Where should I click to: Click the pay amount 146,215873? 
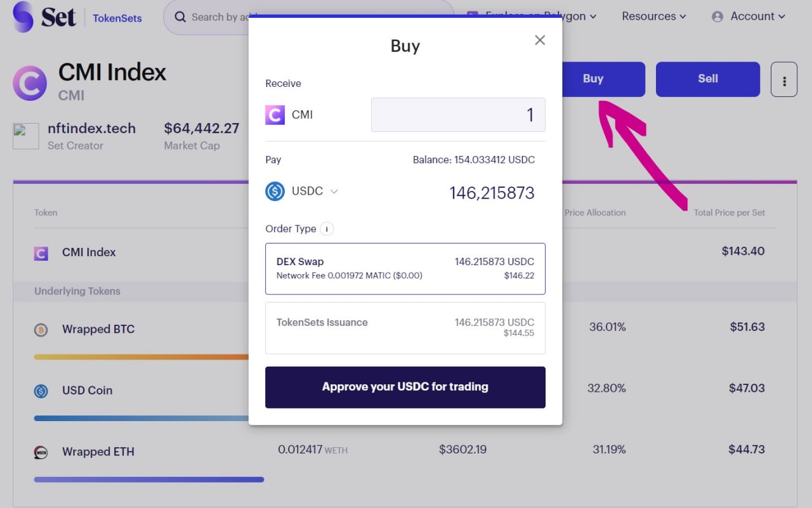tap(492, 193)
